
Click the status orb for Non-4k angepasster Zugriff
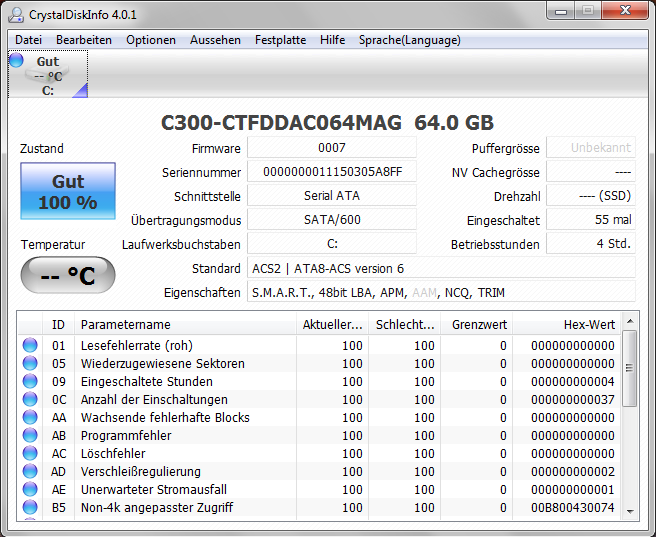30,507
